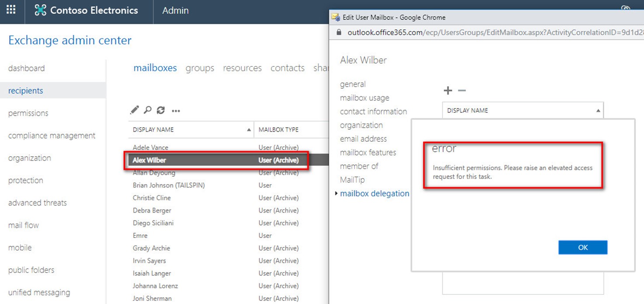Open mail flow section

tap(23, 225)
